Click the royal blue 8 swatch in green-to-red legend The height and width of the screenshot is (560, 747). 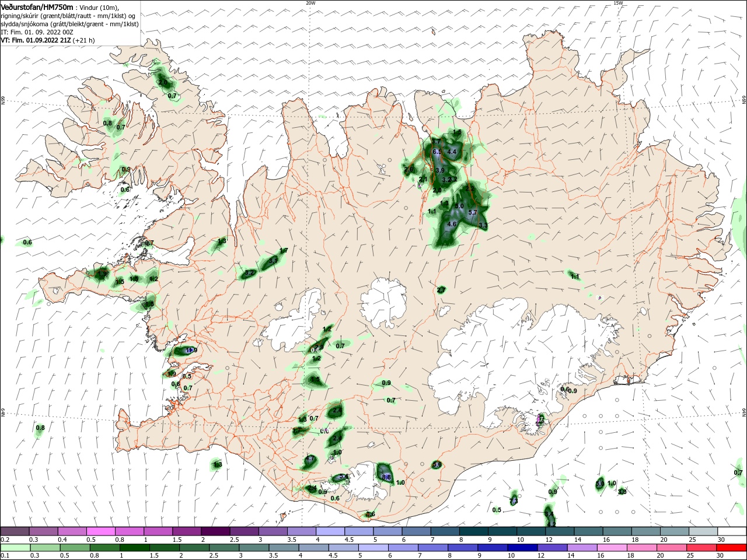tap(462, 548)
